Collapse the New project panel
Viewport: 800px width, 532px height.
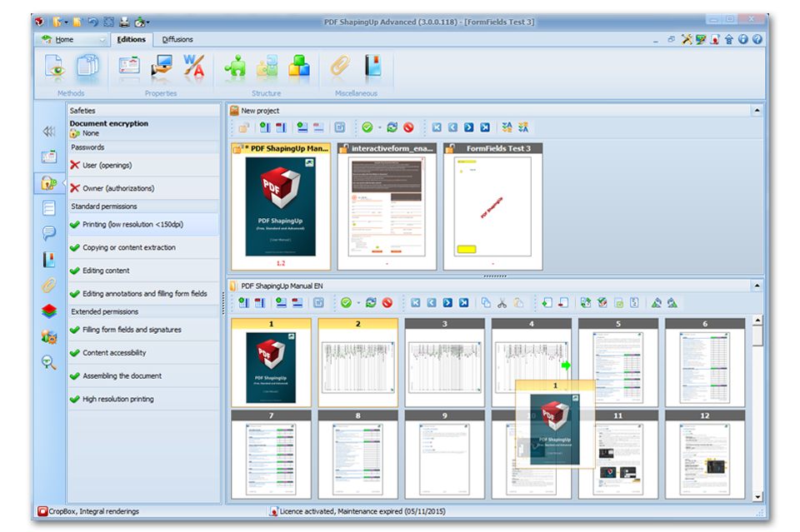click(x=757, y=111)
